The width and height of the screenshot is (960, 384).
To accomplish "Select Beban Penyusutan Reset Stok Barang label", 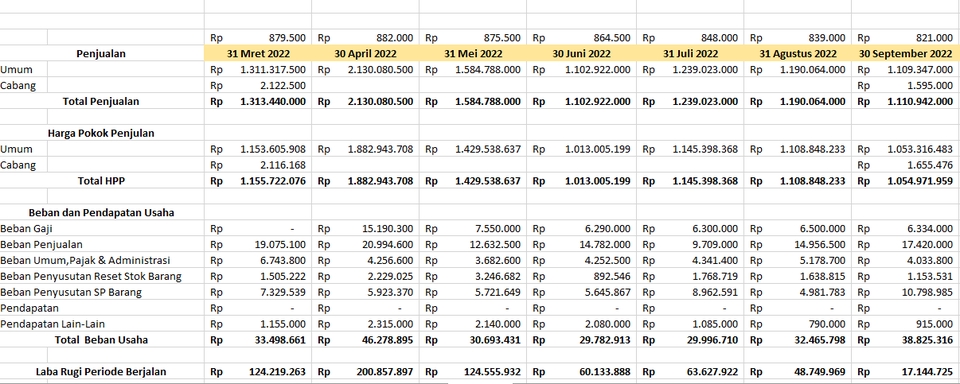I will point(91,276).
